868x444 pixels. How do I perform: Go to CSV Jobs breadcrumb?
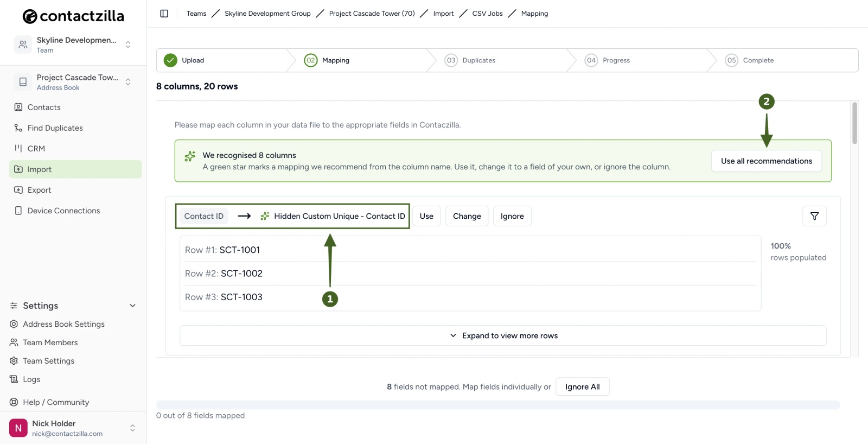[x=487, y=14]
